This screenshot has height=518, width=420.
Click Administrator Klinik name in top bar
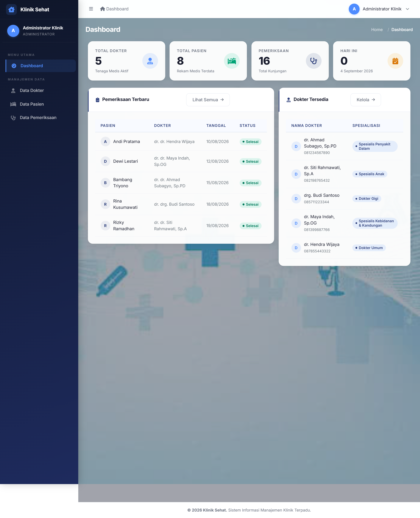pos(382,9)
